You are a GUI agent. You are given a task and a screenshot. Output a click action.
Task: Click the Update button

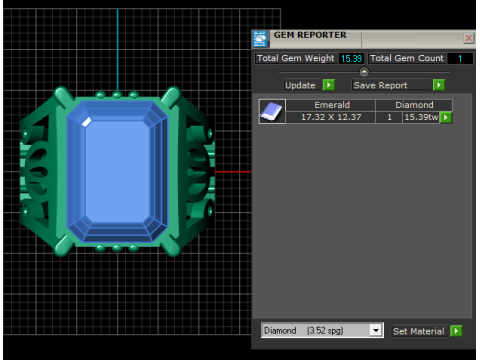(x=302, y=85)
